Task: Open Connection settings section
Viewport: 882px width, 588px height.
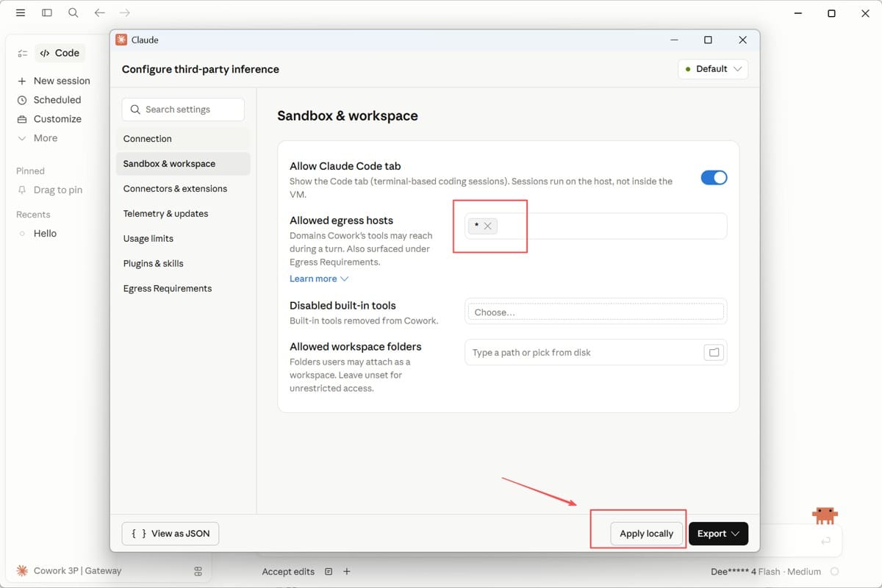Action: (x=183, y=139)
